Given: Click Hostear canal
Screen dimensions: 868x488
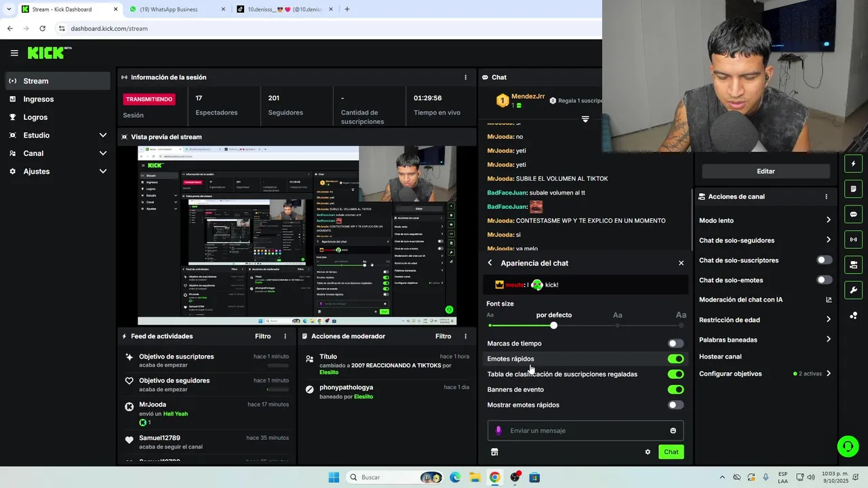Looking at the screenshot, I should point(720,357).
